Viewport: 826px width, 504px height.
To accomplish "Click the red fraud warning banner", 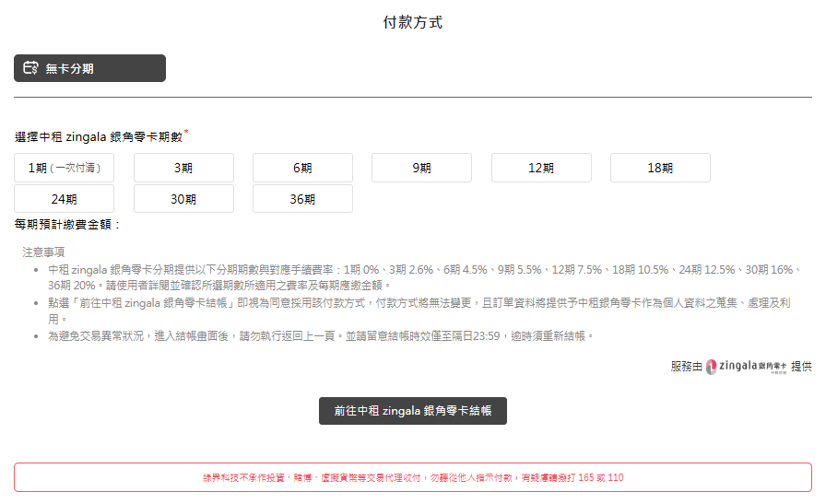I will click(x=413, y=478).
